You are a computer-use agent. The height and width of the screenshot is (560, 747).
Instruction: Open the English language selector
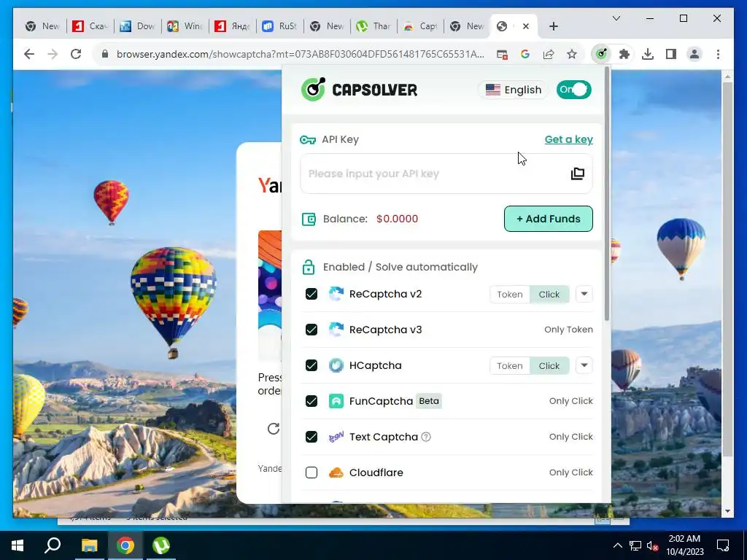coord(514,90)
